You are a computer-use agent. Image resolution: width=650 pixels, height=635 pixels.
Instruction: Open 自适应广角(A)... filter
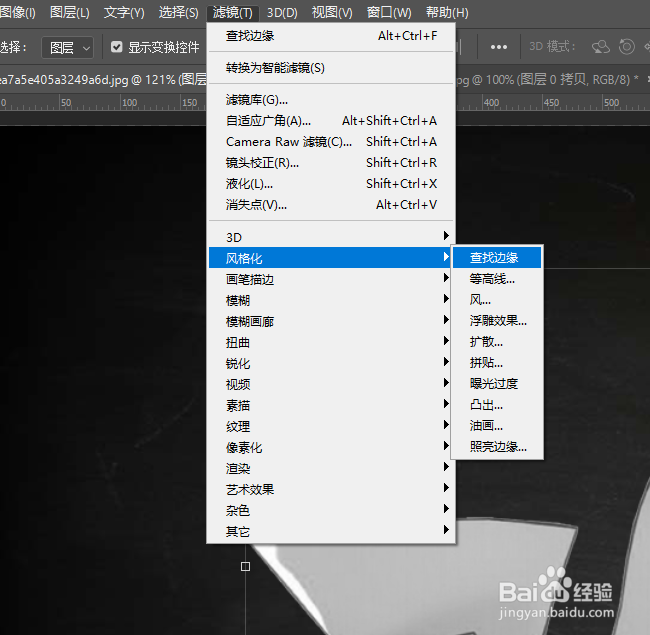click(331, 121)
